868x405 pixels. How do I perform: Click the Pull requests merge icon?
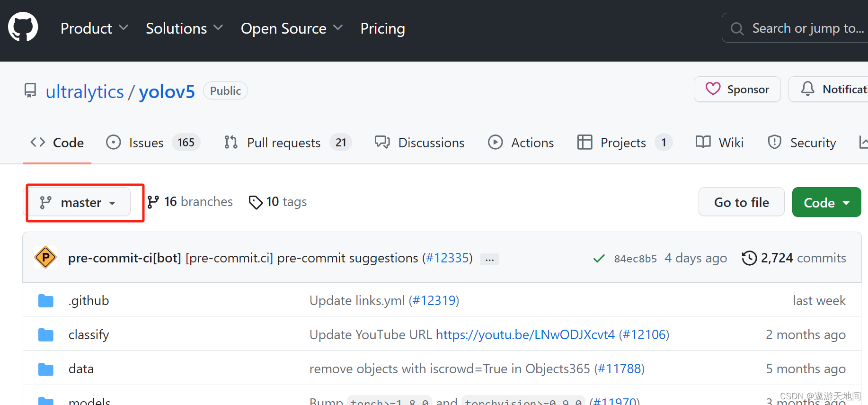tap(231, 142)
